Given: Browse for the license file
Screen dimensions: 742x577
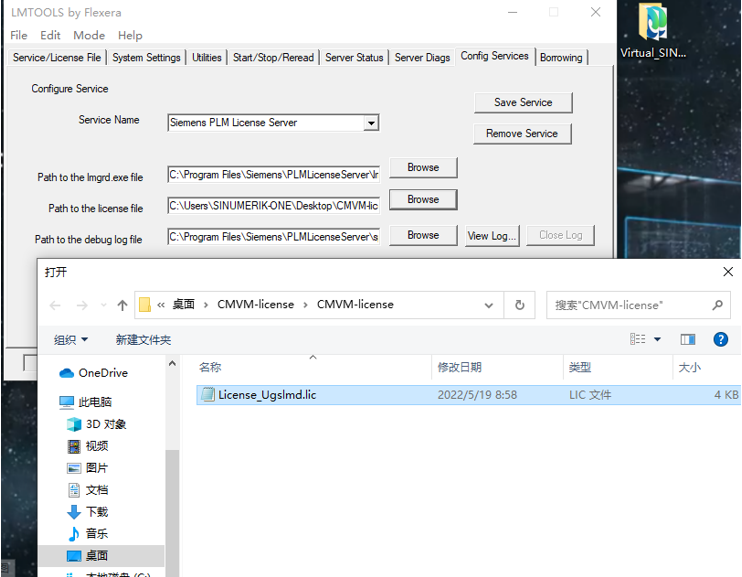Looking at the screenshot, I should (423, 199).
